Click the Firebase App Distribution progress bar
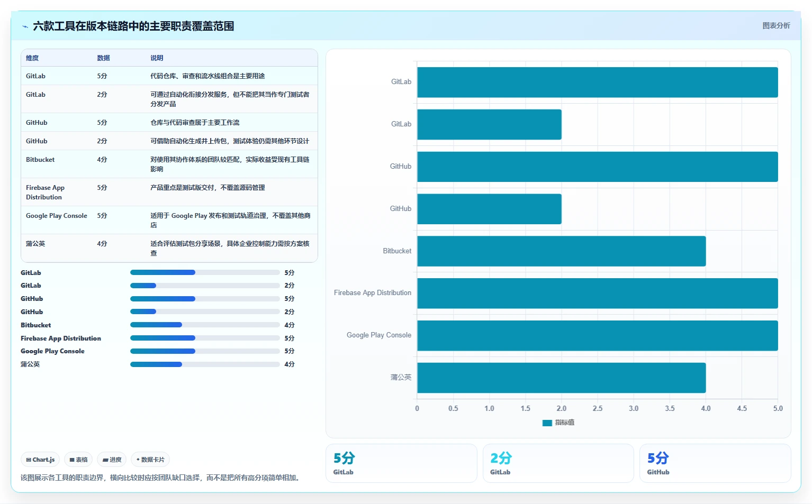 pyautogui.click(x=205, y=338)
